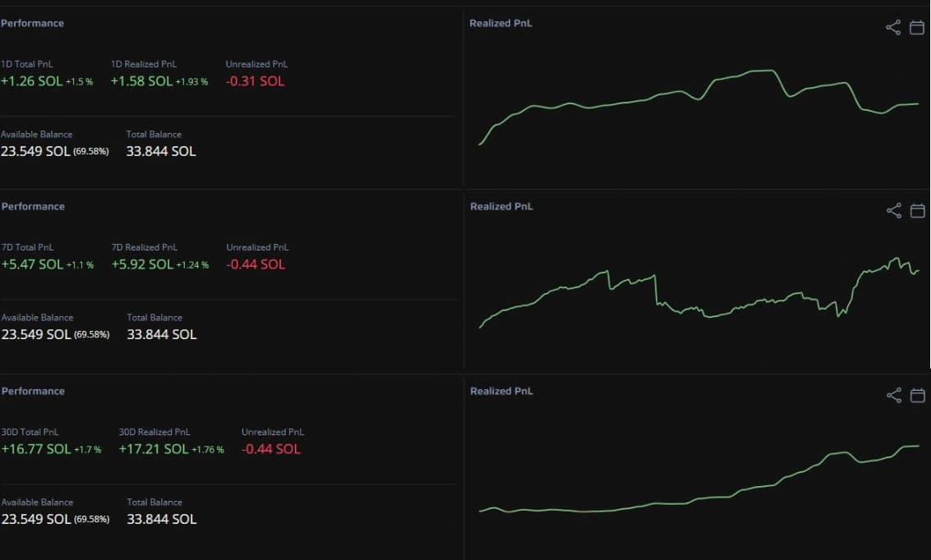Open the calendar icon on the 7D chart
This screenshot has height=560, width=931.
(x=917, y=211)
